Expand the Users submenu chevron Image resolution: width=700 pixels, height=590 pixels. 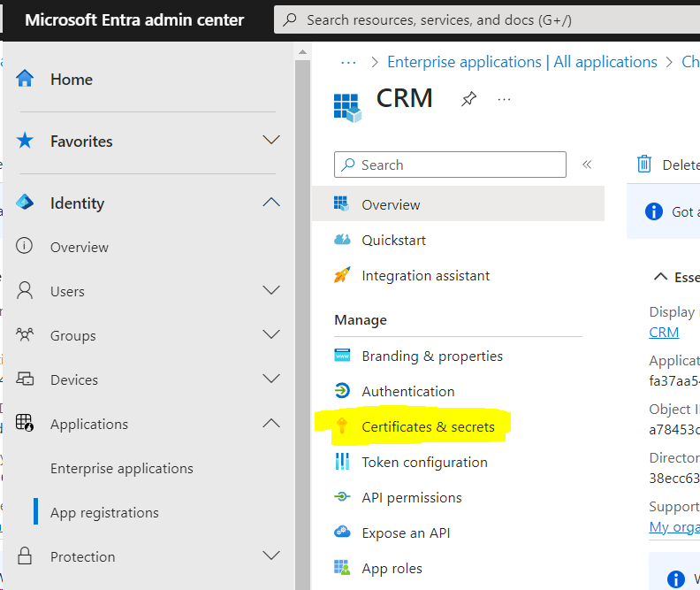pos(271,290)
